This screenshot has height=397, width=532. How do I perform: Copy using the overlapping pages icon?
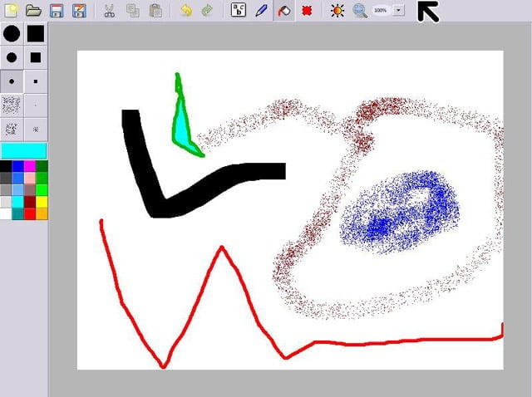pos(133,11)
